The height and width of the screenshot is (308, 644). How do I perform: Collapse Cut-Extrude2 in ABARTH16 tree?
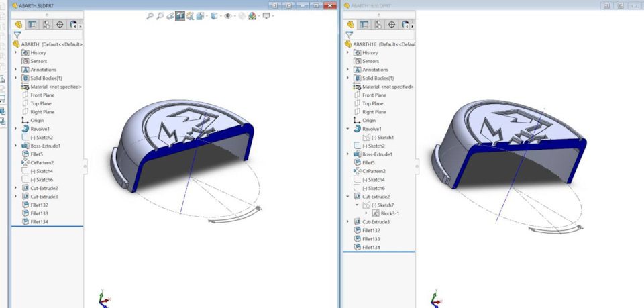click(348, 197)
